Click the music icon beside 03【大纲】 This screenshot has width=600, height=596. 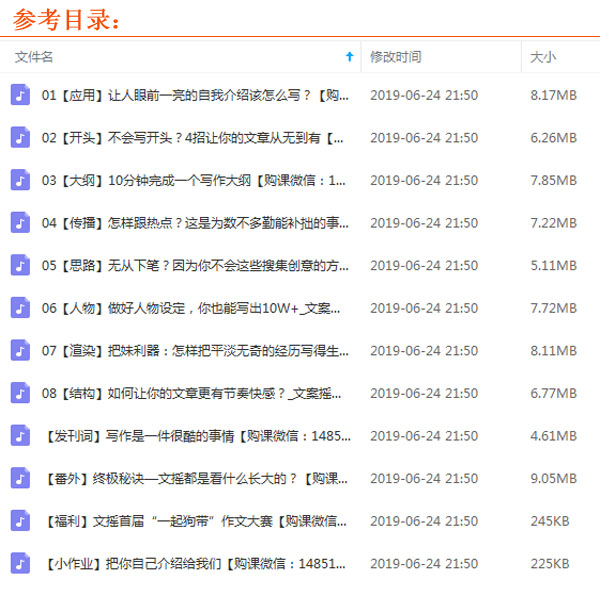click(x=20, y=180)
